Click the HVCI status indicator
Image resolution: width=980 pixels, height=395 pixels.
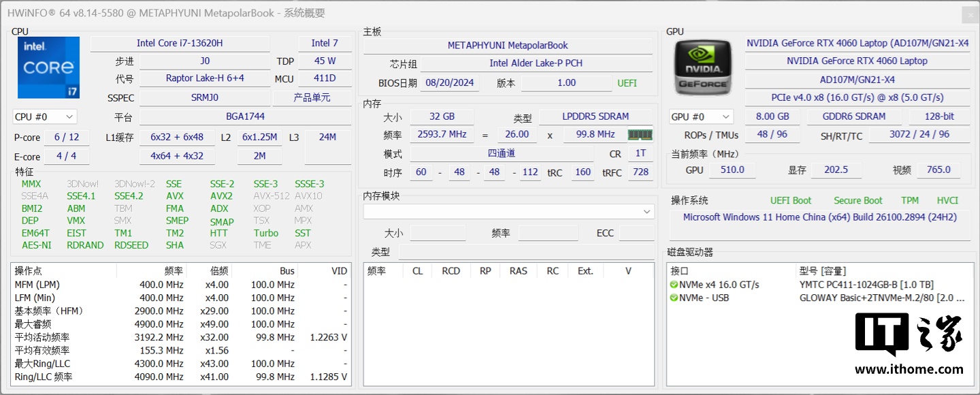click(947, 200)
